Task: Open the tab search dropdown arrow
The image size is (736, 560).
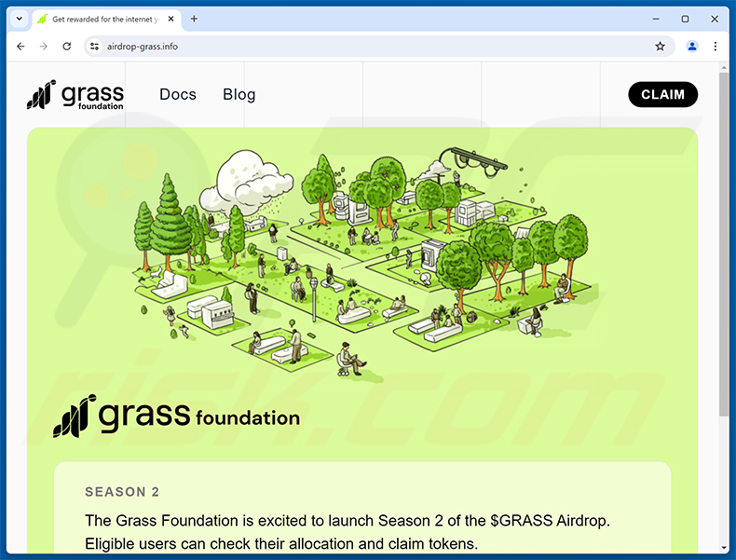Action: pyautogui.click(x=20, y=19)
